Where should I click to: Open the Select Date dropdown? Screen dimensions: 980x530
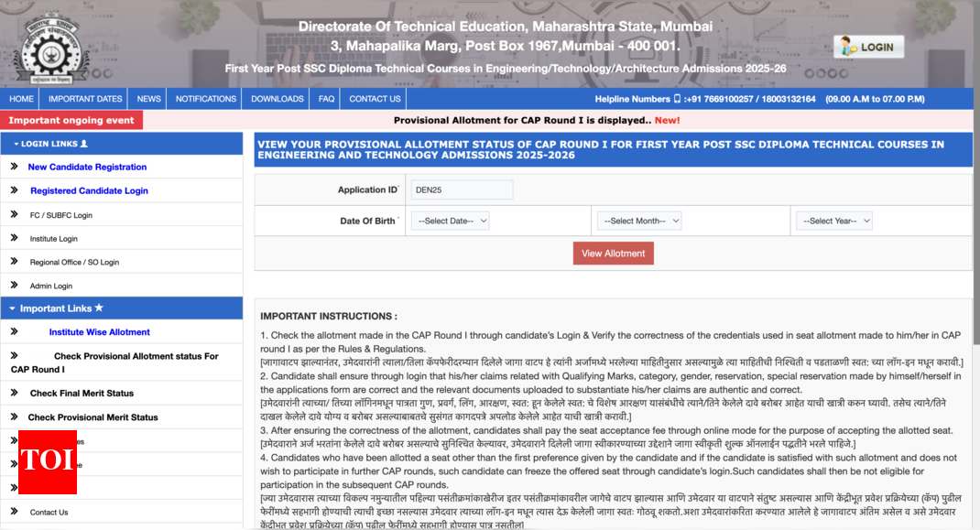point(450,221)
